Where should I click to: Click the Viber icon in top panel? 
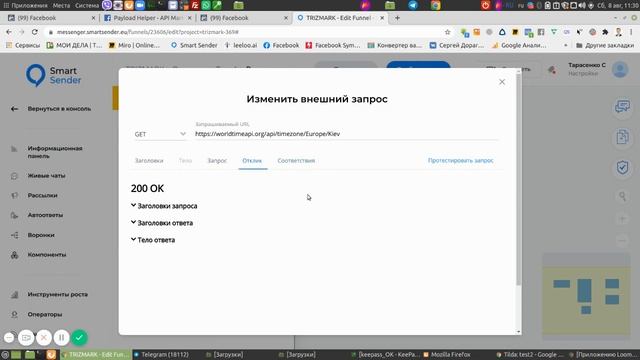pos(107,5)
